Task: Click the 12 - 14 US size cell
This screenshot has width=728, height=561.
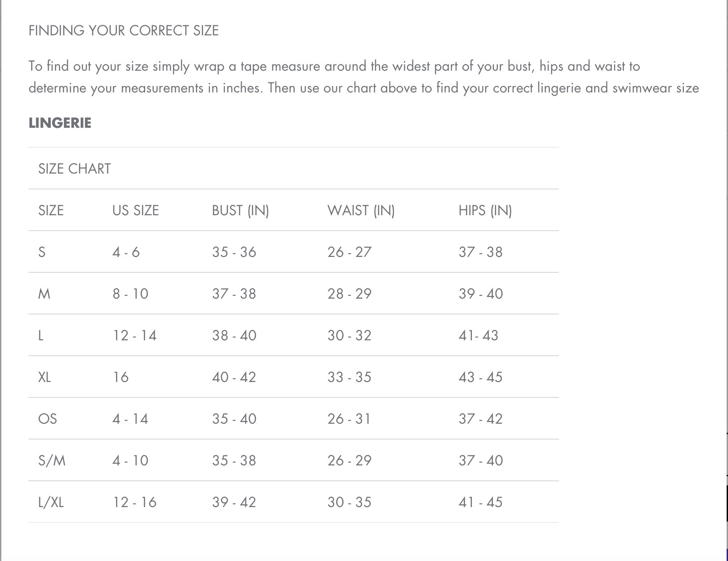Action: pos(135,335)
